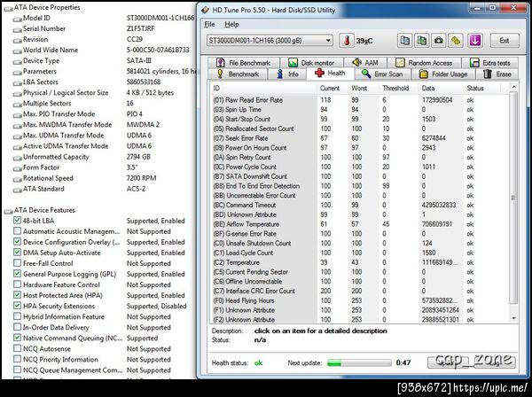The height and width of the screenshot is (397, 532).
Task: Toggle HPA Security Extensions checkbox
Action: coord(18,306)
